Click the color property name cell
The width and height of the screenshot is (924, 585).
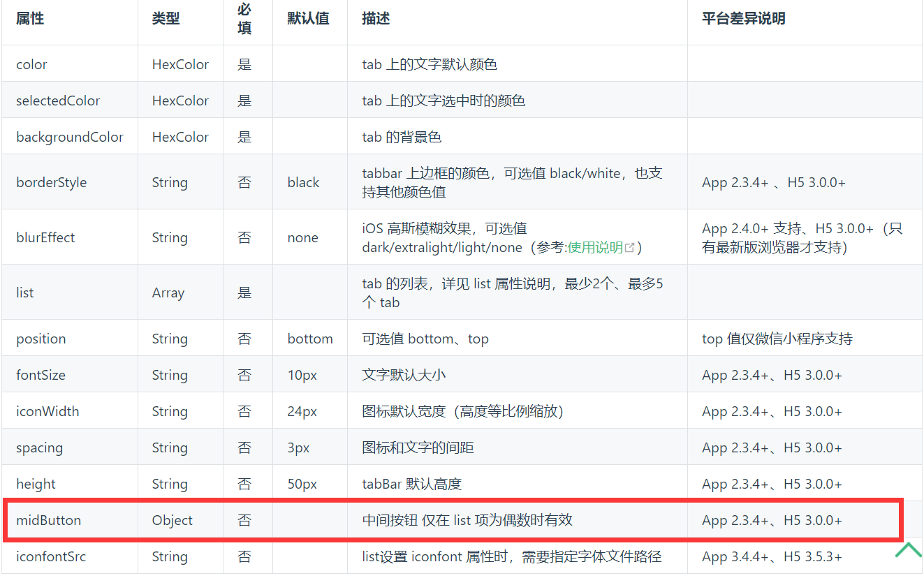coord(31,64)
